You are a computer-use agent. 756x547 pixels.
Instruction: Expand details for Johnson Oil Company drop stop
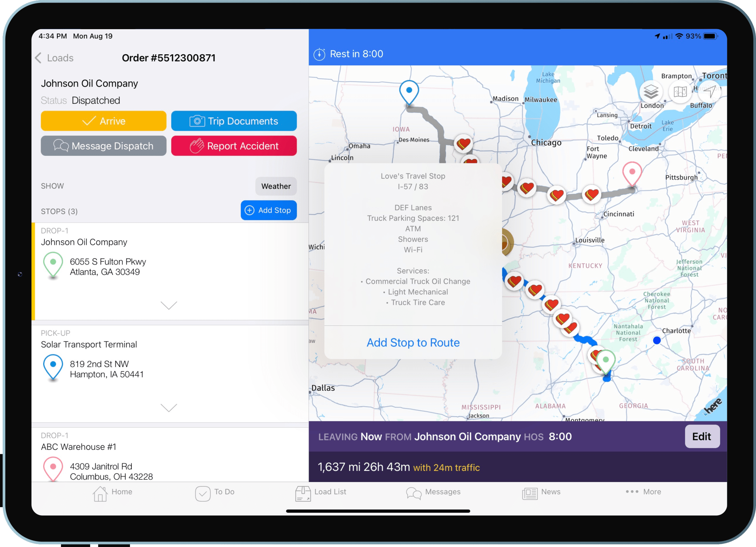pyautogui.click(x=169, y=305)
